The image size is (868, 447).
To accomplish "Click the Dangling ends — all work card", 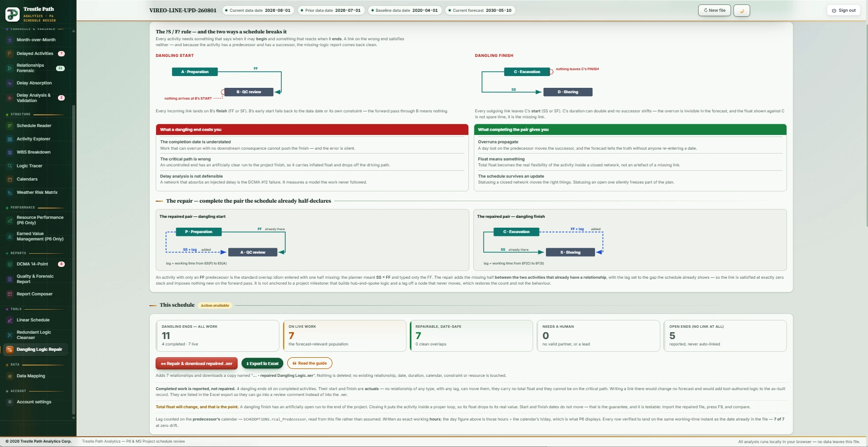I will [x=217, y=336].
